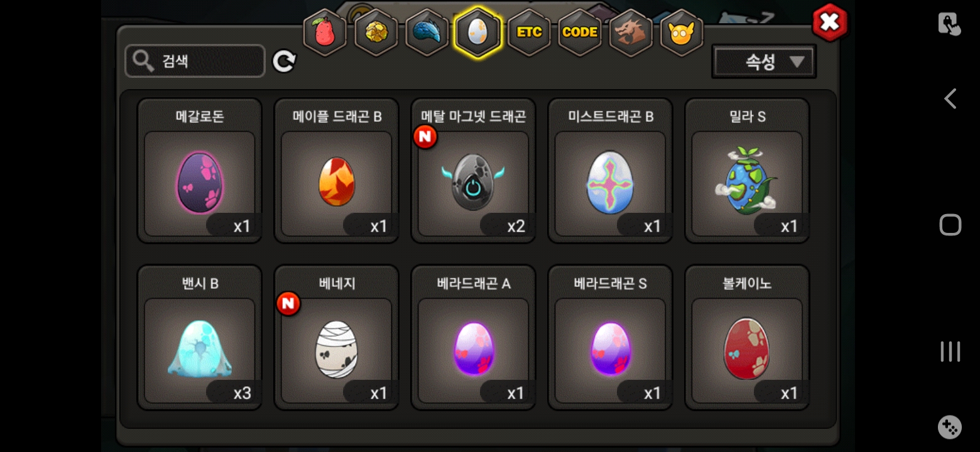Tap the Android back navigation arrow
The image size is (980, 452).
(x=950, y=99)
